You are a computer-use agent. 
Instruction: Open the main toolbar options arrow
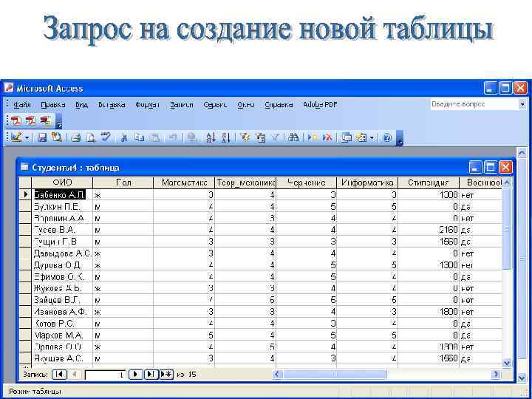400,139
